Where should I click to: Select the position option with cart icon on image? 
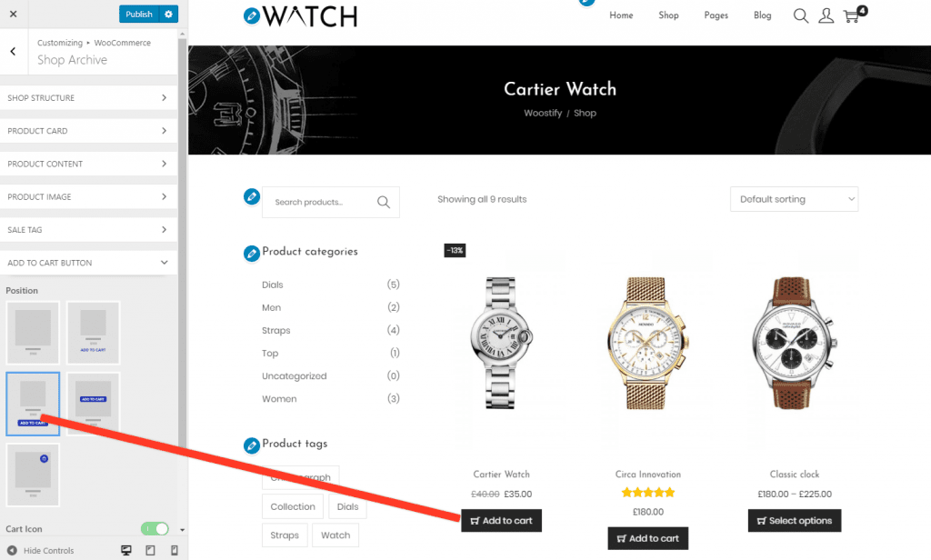pos(33,475)
